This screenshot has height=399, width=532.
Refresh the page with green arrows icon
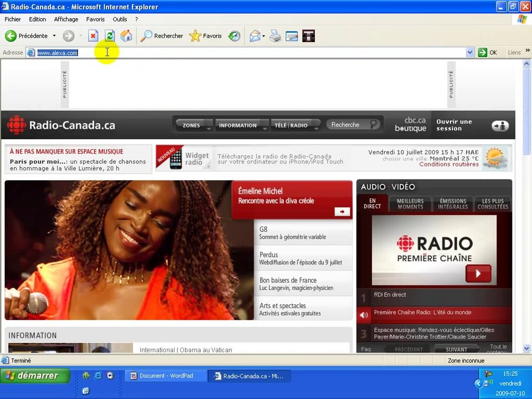[110, 35]
